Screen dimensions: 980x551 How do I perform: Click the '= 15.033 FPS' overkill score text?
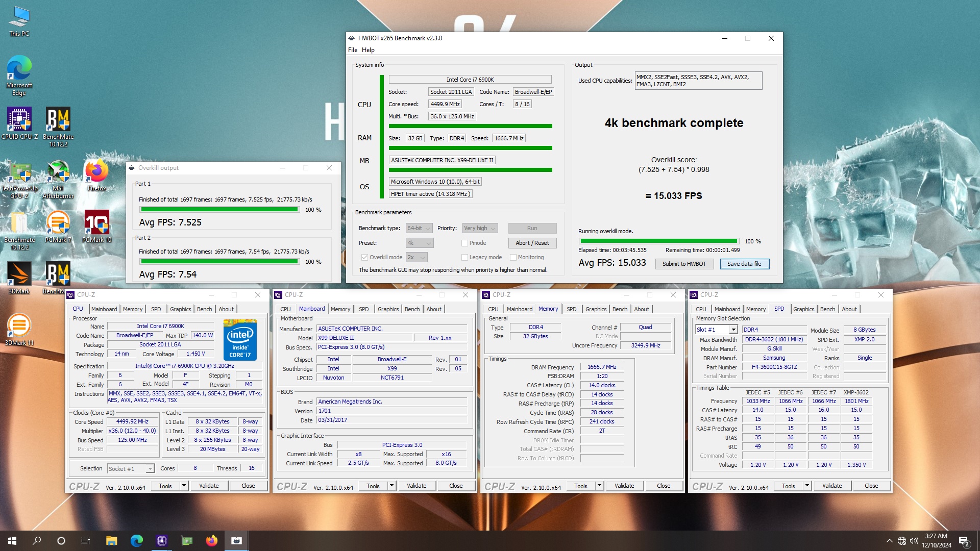[x=674, y=196]
